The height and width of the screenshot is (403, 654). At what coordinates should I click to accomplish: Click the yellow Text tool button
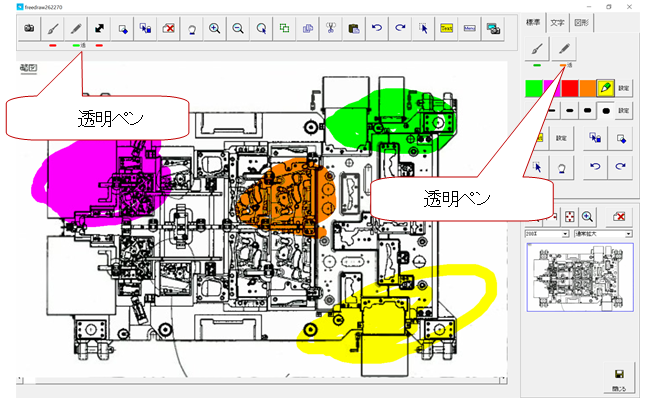click(x=446, y=29)
